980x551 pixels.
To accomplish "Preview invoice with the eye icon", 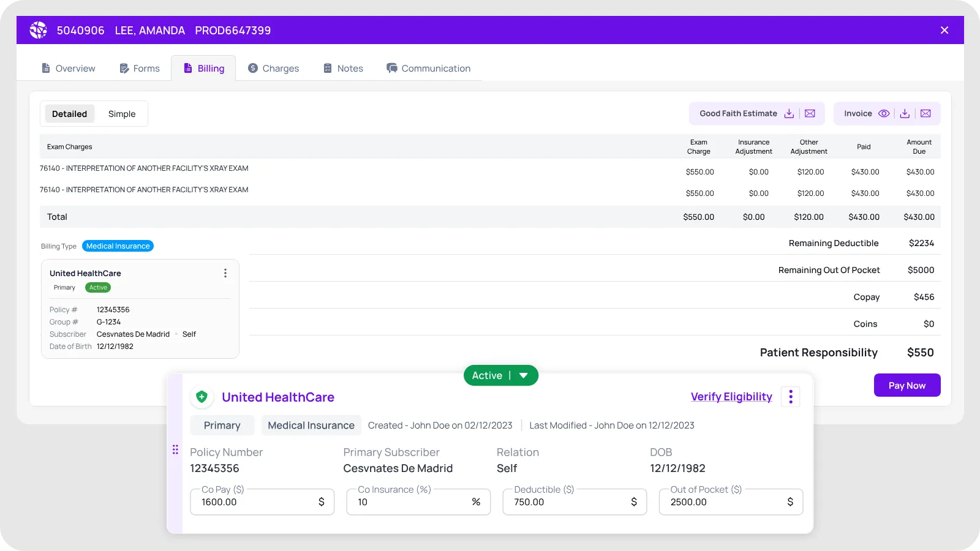I will tap(884, 114).
